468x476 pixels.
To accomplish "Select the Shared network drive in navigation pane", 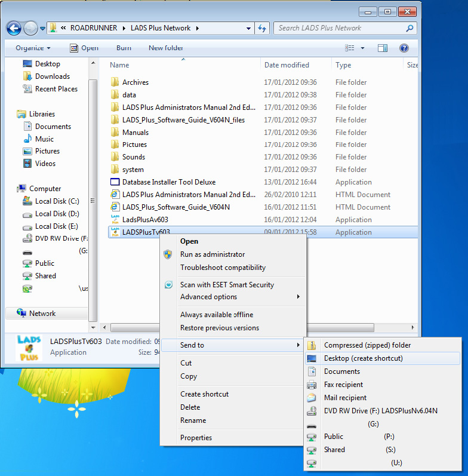I will pos(39,276).
